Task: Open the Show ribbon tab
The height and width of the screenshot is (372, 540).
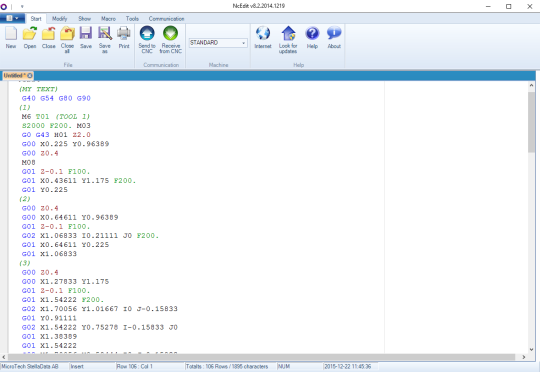Action: (x=84, y=19)
